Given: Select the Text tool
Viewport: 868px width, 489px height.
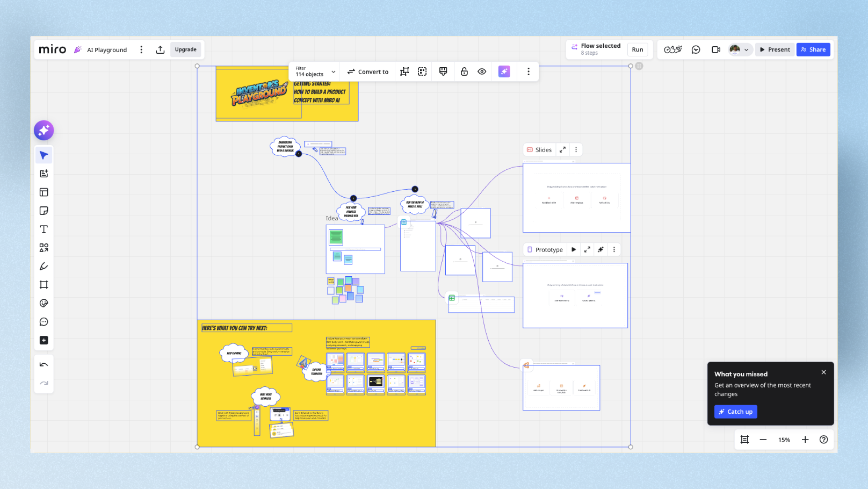Looking at the screenshot, I should coord(44,229).
